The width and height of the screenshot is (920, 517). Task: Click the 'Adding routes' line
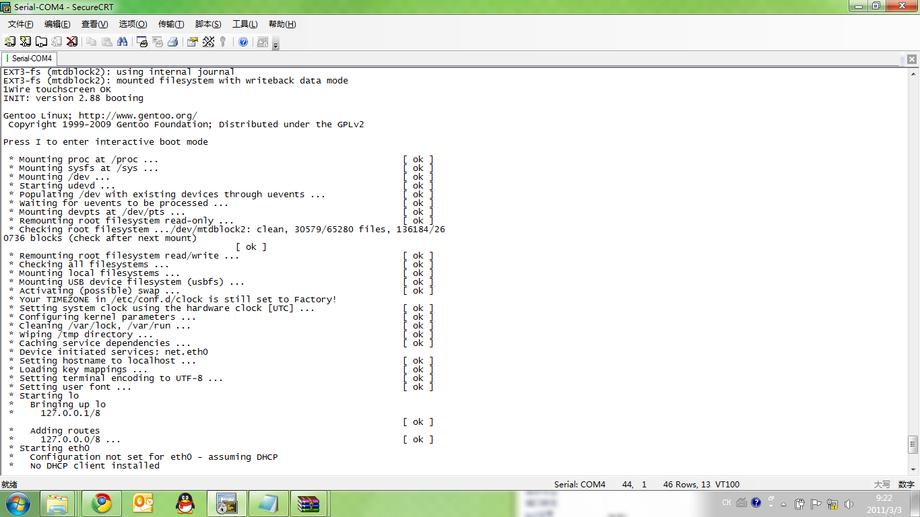[x=65, y=430]
